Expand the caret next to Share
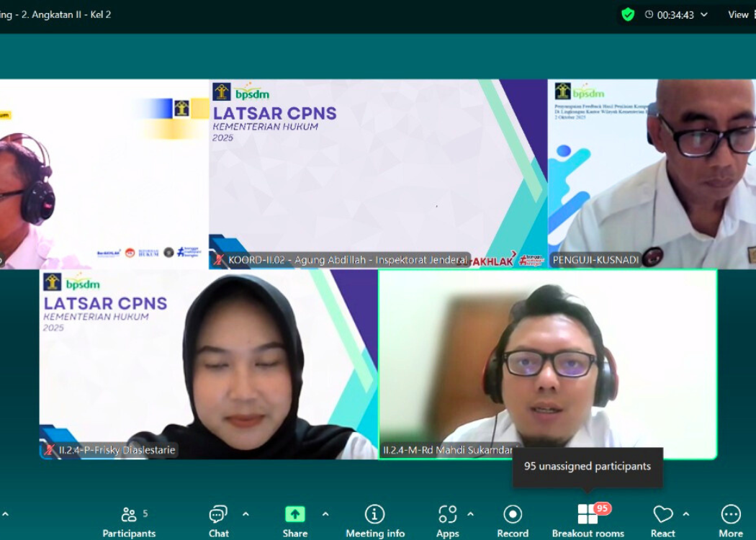Screen dimensions: 756x540 click(325, 514)
